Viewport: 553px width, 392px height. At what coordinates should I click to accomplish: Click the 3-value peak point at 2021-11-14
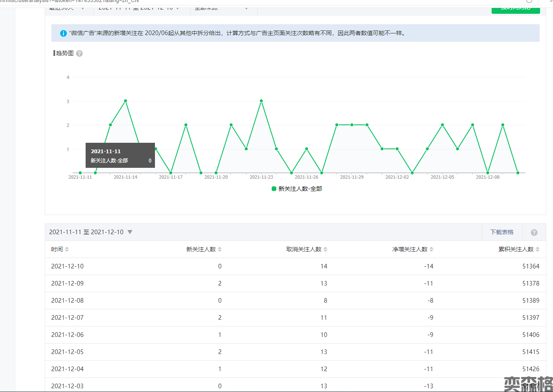coord(125,101)
